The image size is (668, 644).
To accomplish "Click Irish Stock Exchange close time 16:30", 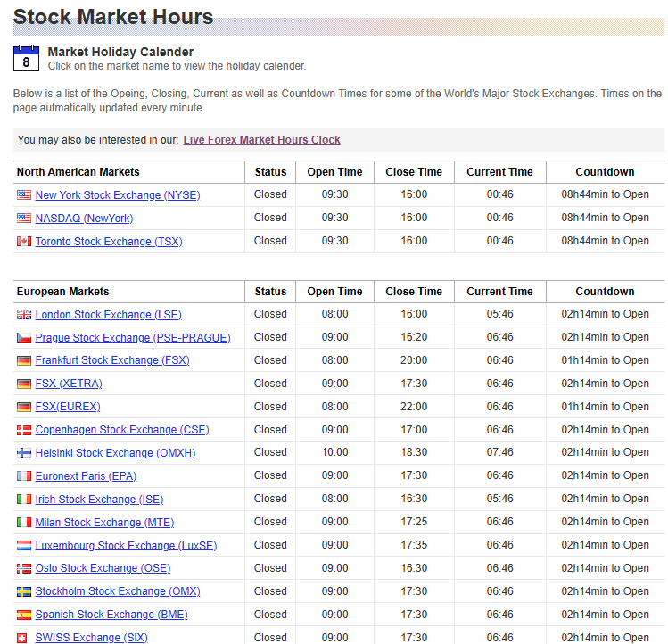I will coord(414,499).
